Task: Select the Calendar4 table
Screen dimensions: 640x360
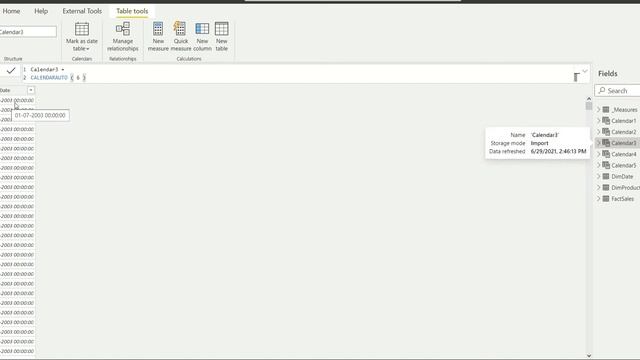Action: click(623, 154)
